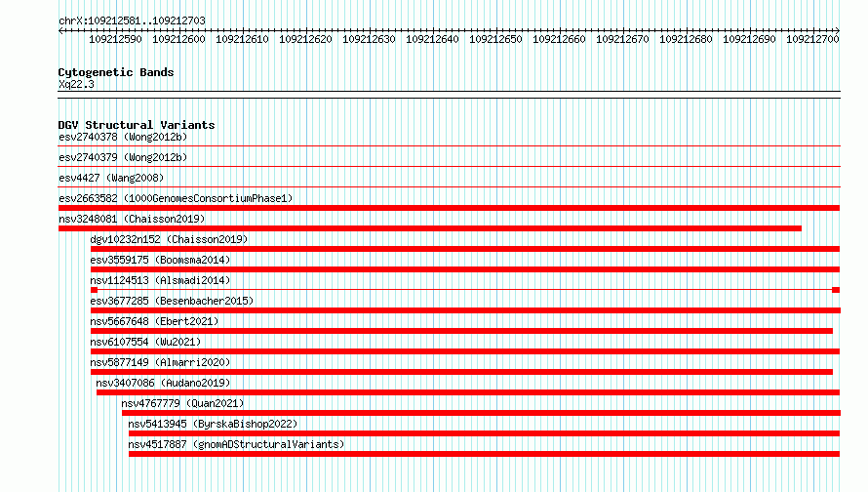Screen dimensions: 868x492
Task: Click the thin red line under esv2740379
Action: (x=450, y=167)
